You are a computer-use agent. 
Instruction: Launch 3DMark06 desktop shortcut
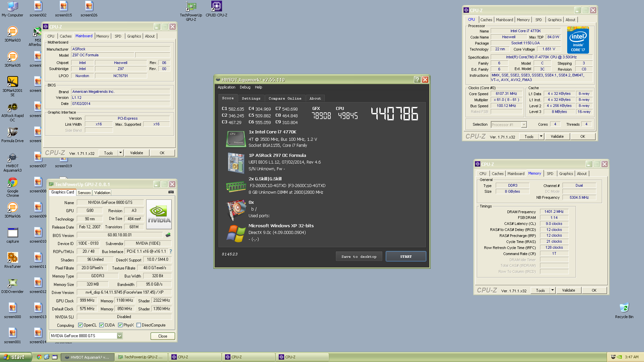[12, 210]
